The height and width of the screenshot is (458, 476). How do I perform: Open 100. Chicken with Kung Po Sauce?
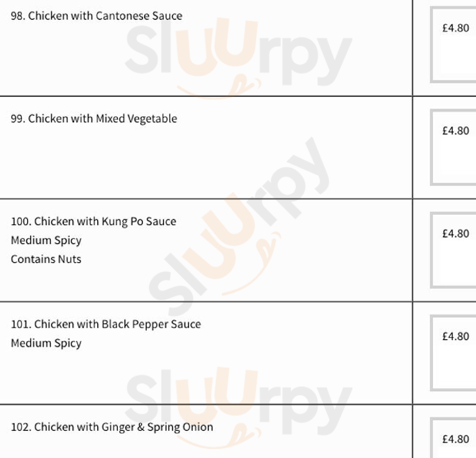tap(94, 221)
